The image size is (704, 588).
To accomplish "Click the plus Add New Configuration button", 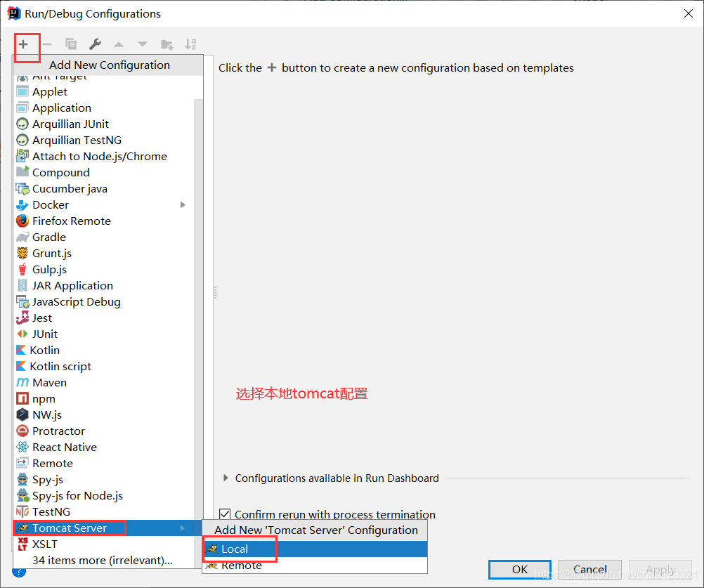I will (23, 44).
